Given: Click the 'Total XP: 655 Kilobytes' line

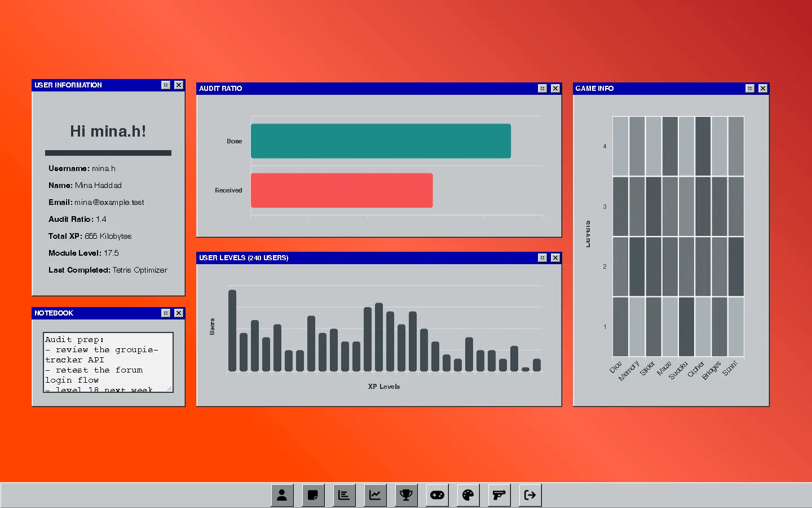Looking at the screenshot, I should pos(90,236).
